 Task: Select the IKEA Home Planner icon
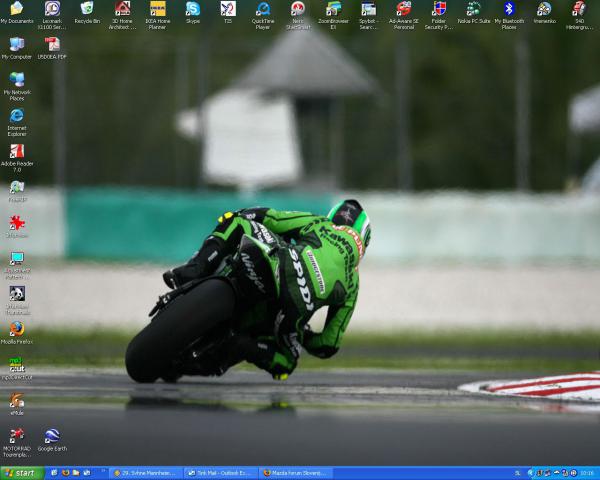(157, 9)
